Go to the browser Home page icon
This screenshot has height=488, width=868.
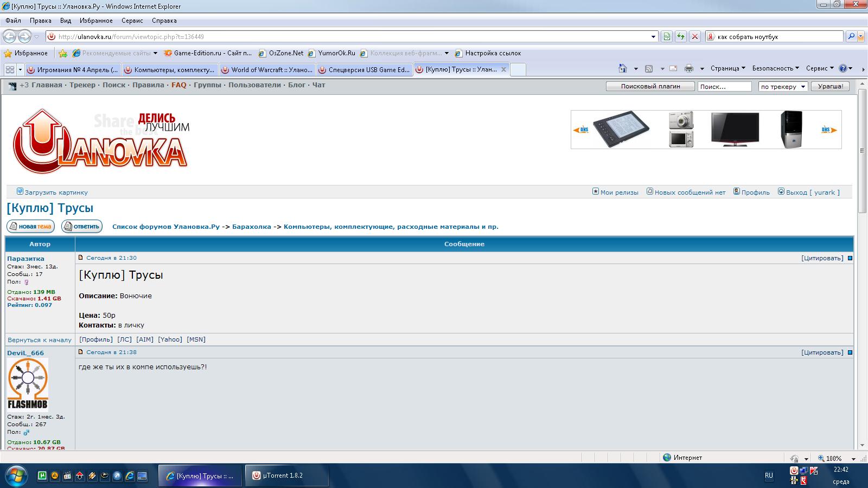click(x=623, y=68)
